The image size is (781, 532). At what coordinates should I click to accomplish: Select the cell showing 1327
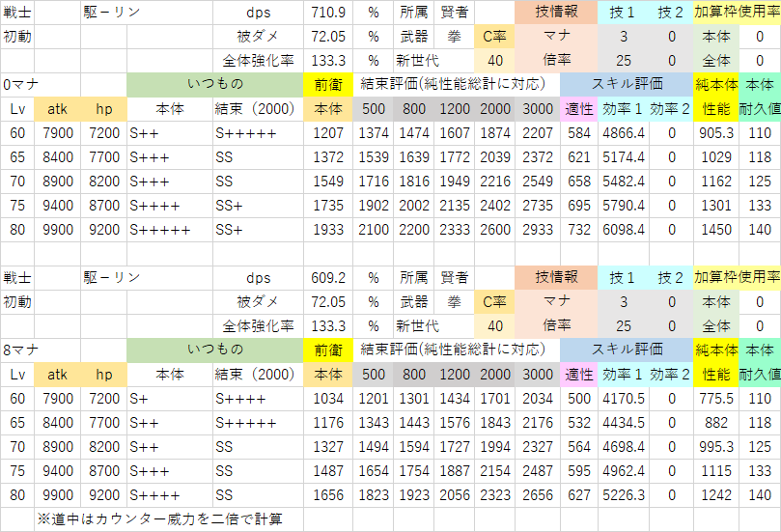(328, 447)
